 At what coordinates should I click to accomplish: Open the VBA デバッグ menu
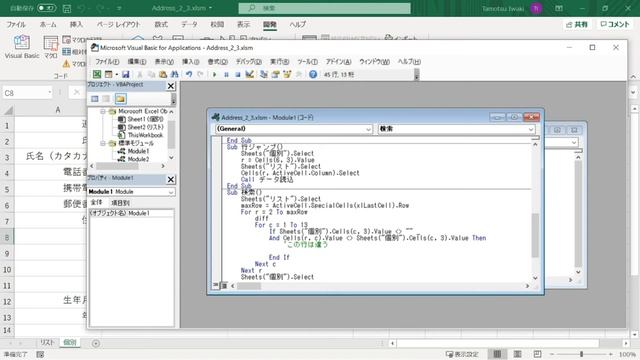pos(249,62)
